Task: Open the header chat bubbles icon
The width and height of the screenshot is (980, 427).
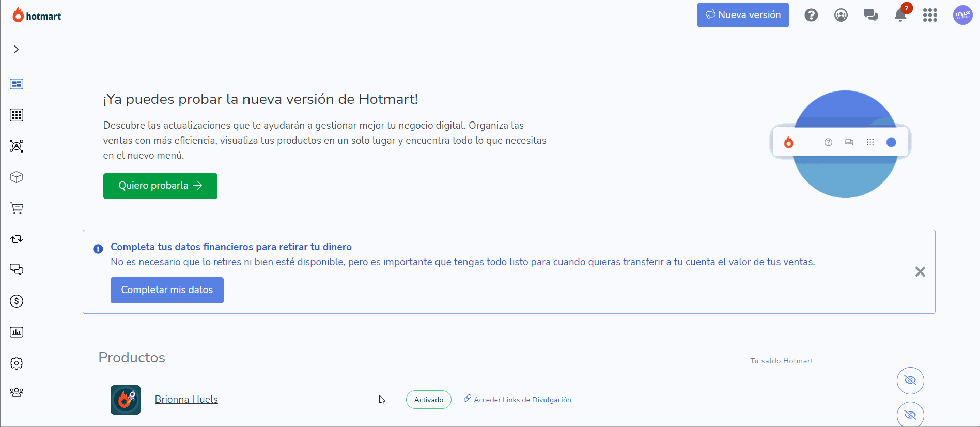Action: [x=870, y=15]
